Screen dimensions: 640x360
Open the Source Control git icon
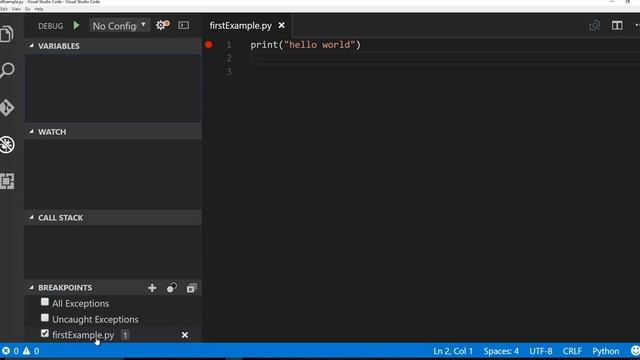[7, 107]
